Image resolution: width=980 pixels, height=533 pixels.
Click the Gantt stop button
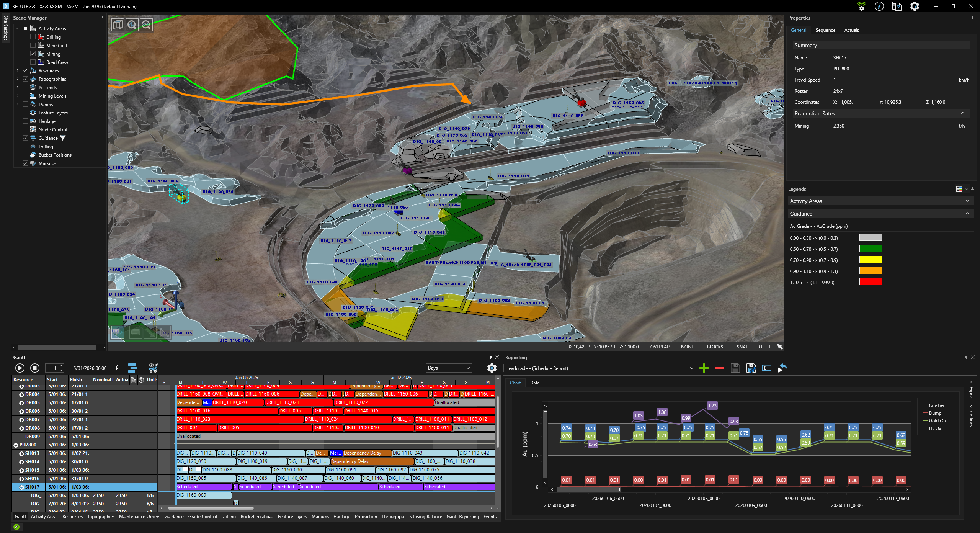coord(35,368)
